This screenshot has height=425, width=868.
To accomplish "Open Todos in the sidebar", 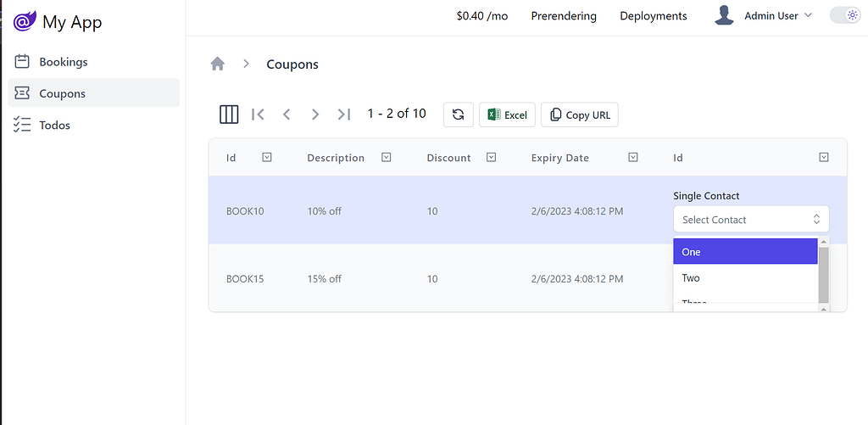I will click(x=54, y=125).
